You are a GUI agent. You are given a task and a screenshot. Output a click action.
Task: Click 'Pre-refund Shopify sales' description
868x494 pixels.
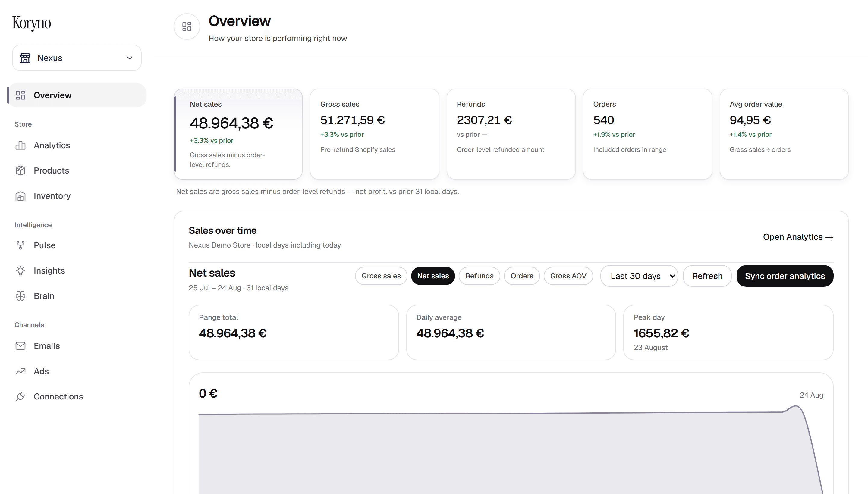click(x=357, y=150)
